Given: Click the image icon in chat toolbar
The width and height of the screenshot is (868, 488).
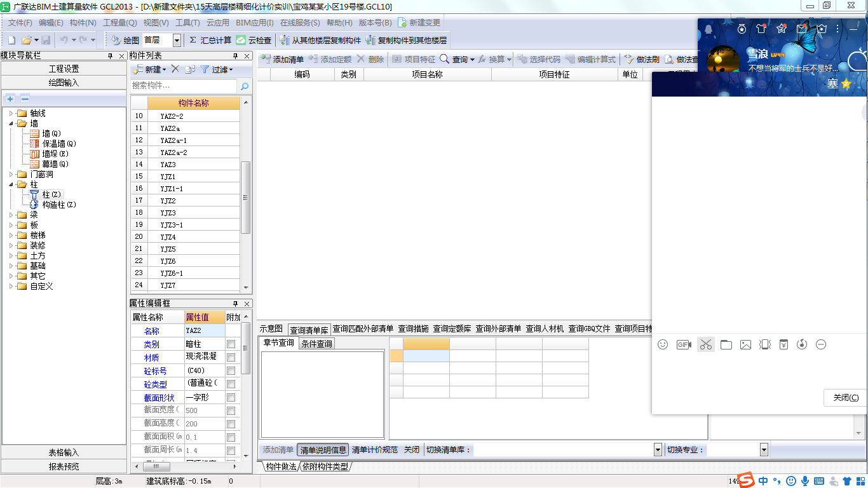Looking at the screenshot, I should tap(746, 344).
